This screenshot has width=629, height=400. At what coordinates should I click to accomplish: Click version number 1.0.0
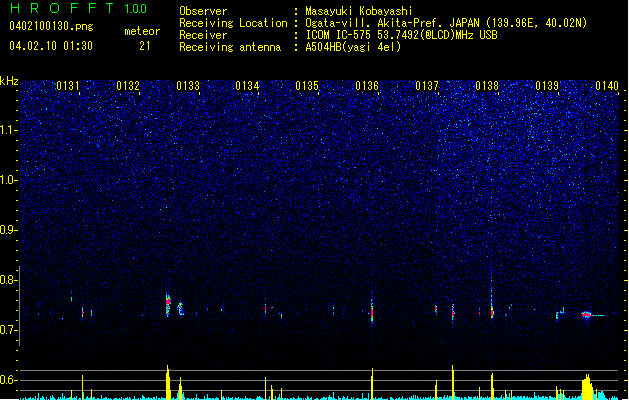coord(136,9)
